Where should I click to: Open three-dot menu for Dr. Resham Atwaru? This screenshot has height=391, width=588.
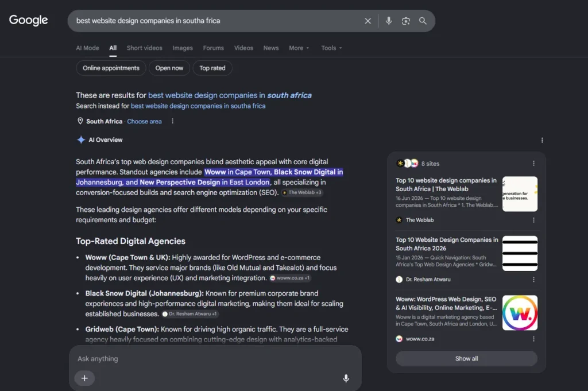coord(533,280)
